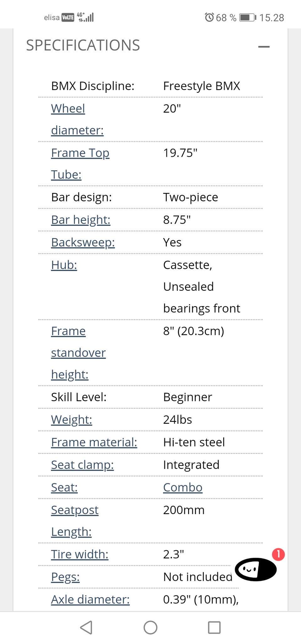Image resolution: width=301 pixels, height=644 pixels.
Task: Open Frame standover height link
Action: pos(78,353)
